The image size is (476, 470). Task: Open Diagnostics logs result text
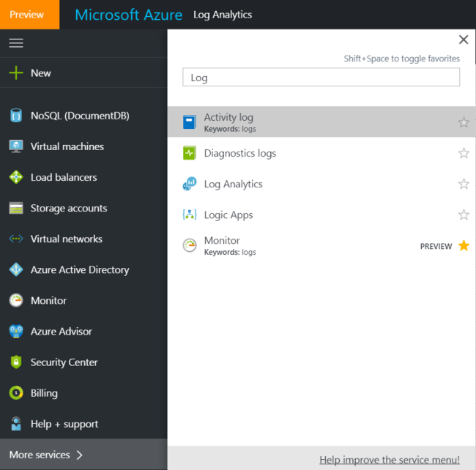(240, 153)
